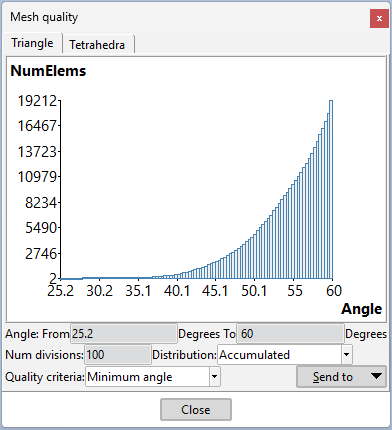
Task: Click the Send to button label
Action: [x=332, y=377]
